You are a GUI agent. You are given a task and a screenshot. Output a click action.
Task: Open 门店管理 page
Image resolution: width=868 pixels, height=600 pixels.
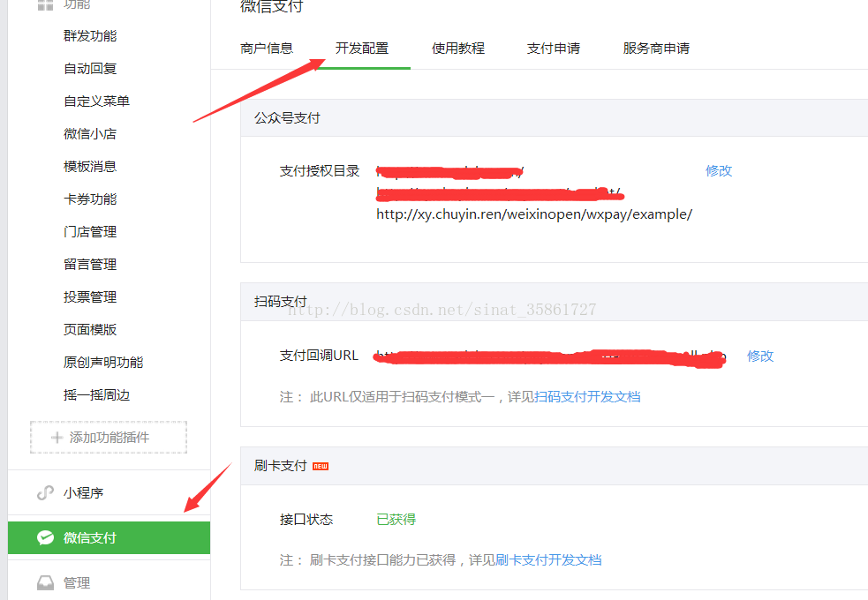pos(90,232)
